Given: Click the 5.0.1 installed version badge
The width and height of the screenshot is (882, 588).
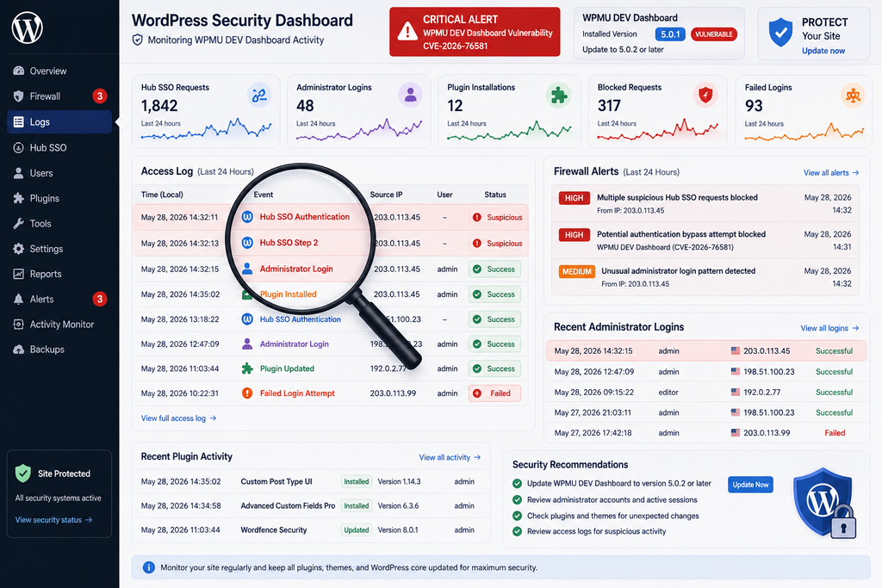Looking at the screenshot, I should coord(670,34).
